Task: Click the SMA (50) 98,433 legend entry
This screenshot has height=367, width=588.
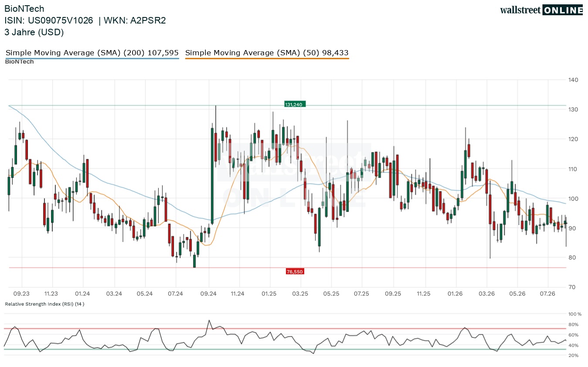Action: (x=267, y=53)
